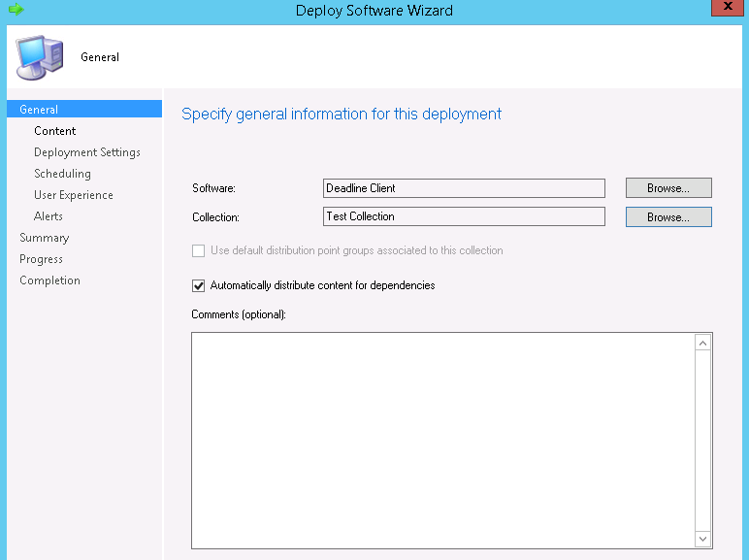Click the Collection field showing Test Collection
749x560 pixels.
(464, 216)
